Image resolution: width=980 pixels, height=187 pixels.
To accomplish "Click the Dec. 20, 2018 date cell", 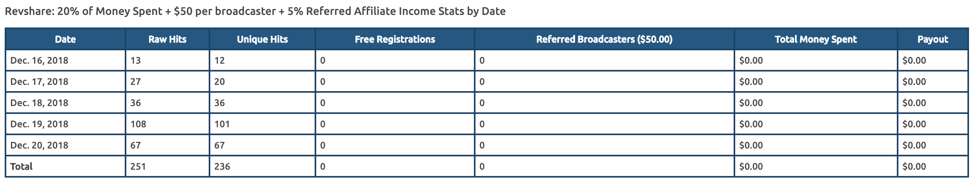I will 39,145.
